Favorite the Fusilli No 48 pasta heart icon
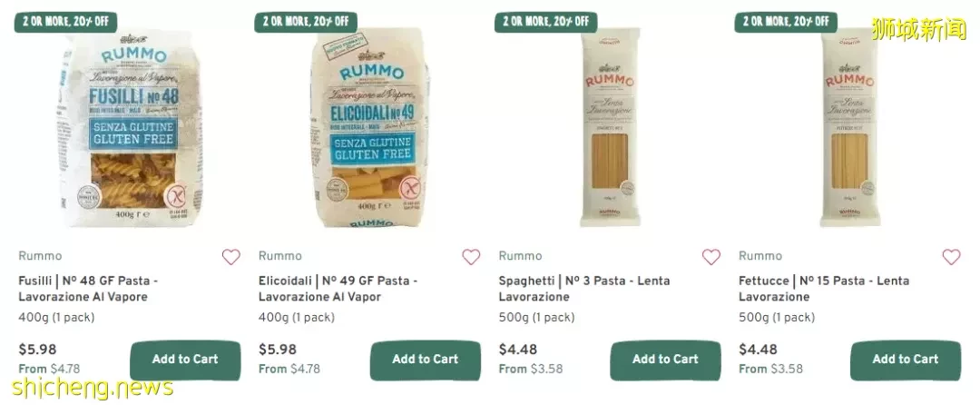980x405 pixels. pyautogui.click(x=231, y=257)
